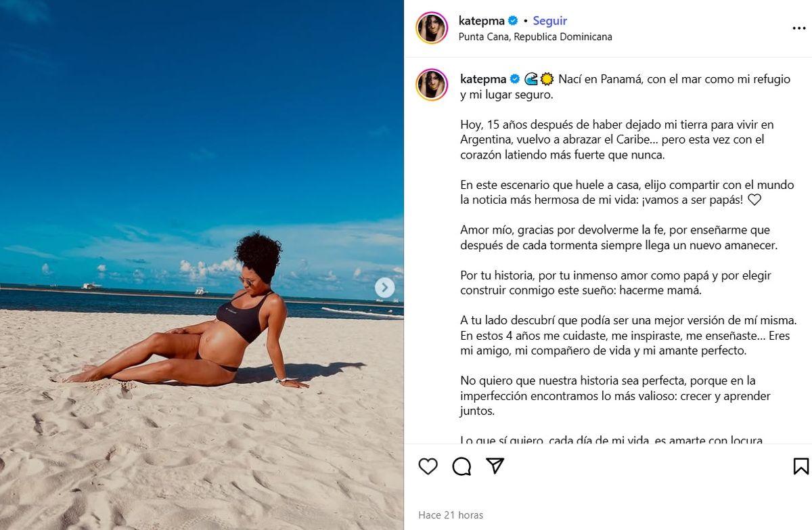Click the caption's katepma avatar

click(432, 85)
